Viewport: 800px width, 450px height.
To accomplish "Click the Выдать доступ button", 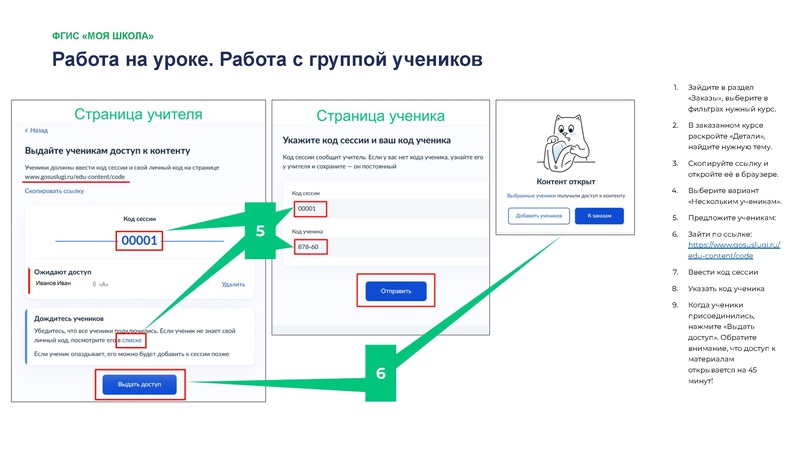I will (x=139, y=384).
